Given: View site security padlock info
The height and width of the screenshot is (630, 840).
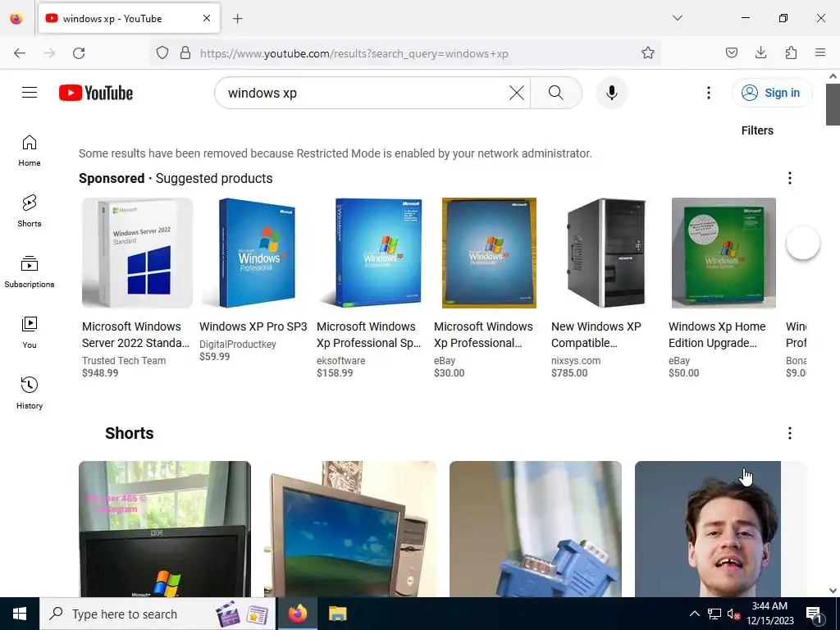Looking at the screenshot, I should tap(185, 53).
